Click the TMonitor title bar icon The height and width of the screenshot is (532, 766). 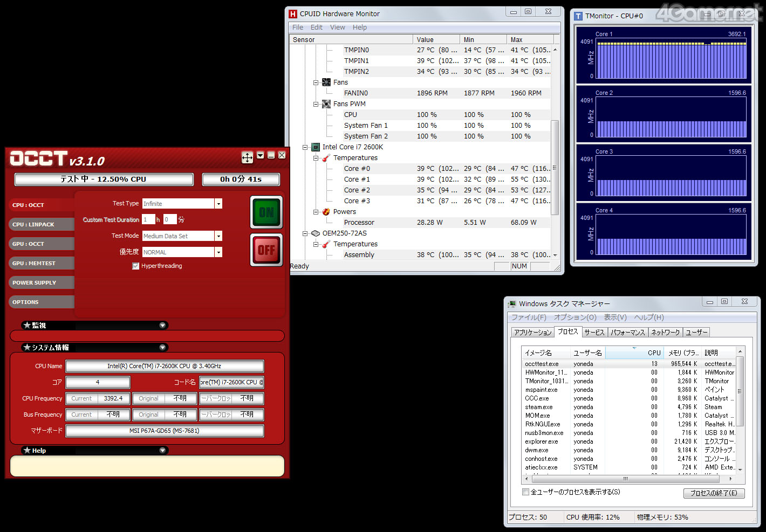pos(578,16)
